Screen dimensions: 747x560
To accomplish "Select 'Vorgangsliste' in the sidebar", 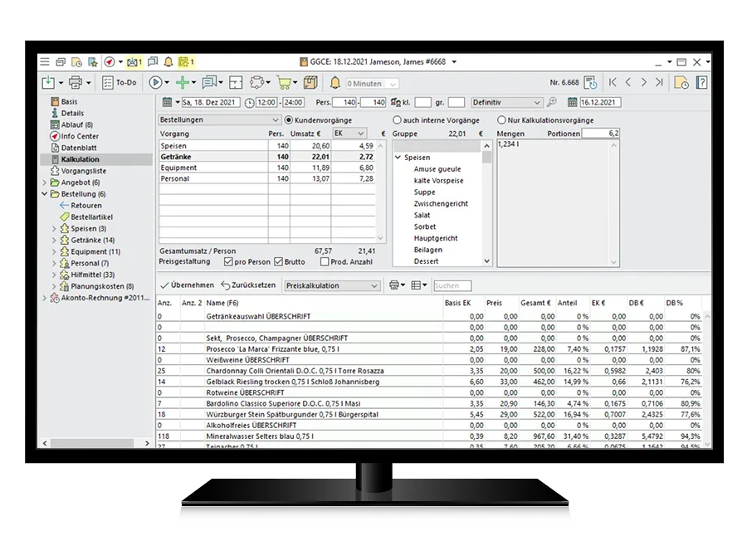I will click(84, 171).
